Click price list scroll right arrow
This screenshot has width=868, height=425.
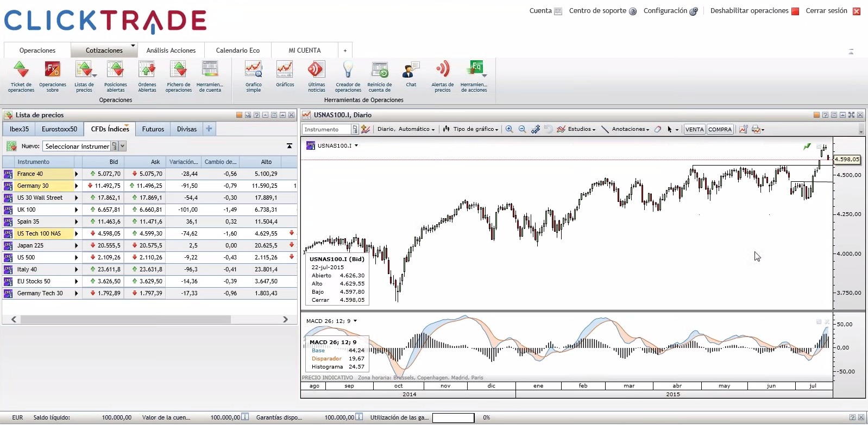pyautogui.click(x=285, y=320)
